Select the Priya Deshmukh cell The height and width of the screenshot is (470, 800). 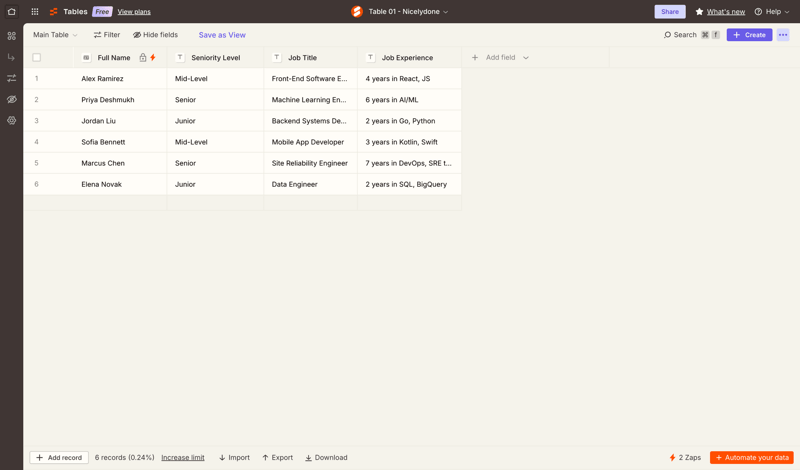click(x=120, y=100)
